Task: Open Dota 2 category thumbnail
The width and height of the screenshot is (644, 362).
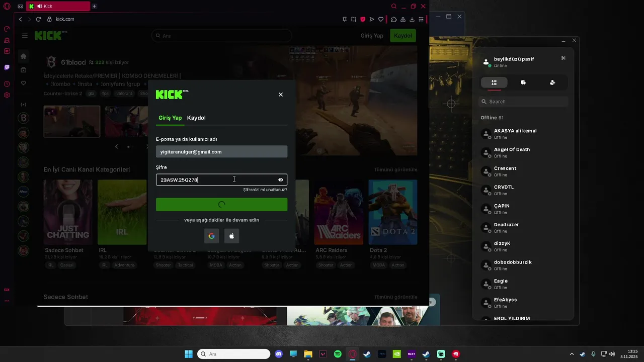Action: (x=393, y=212)
